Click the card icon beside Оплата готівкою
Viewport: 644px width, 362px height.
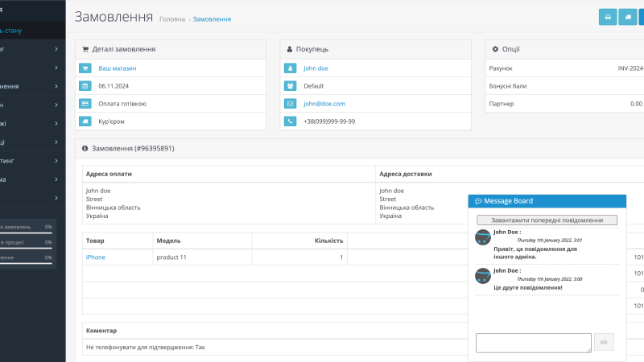[85, 104]
